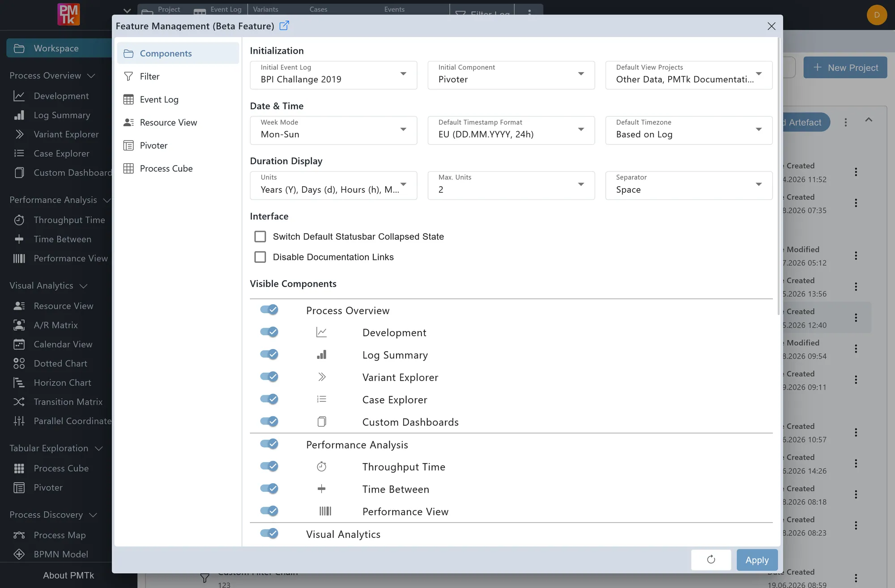Select the Process Cube settings tab

(178, 169)
